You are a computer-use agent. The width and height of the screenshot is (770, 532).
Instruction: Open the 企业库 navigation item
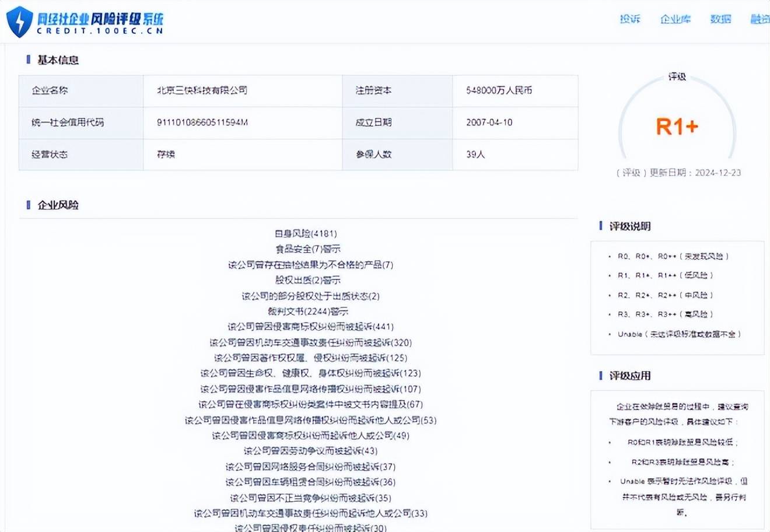point(675,19)
